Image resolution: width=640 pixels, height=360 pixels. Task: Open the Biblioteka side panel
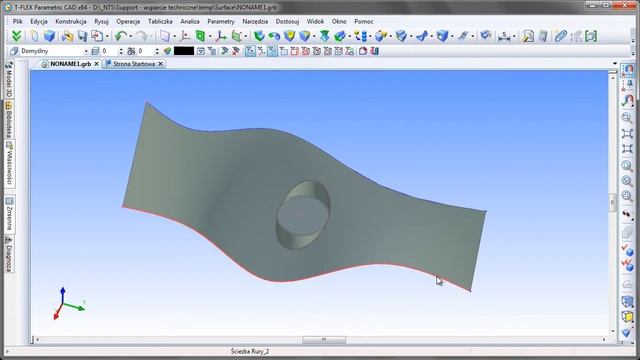click(x=9, y=119)
